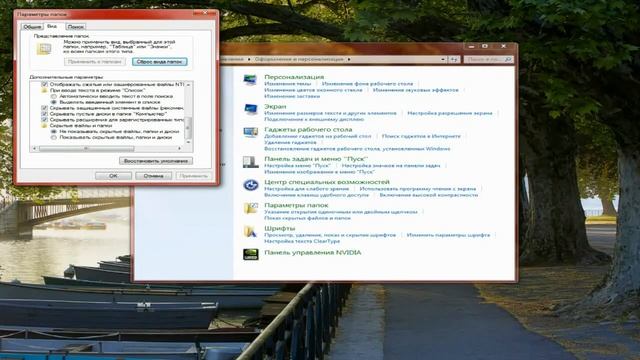This screenshot has width=640, height=360.
Task: Open 'Изменение цветов оконного стекла' link
Action: [313, 90]
